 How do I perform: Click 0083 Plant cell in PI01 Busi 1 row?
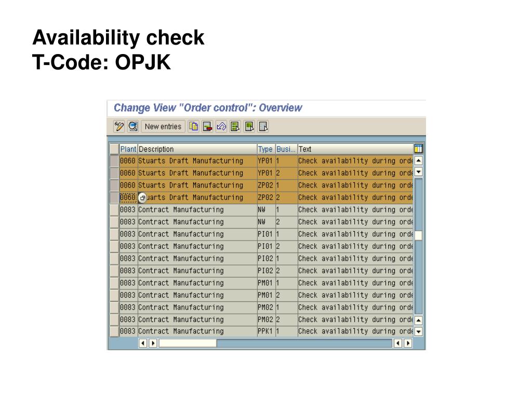128,234
